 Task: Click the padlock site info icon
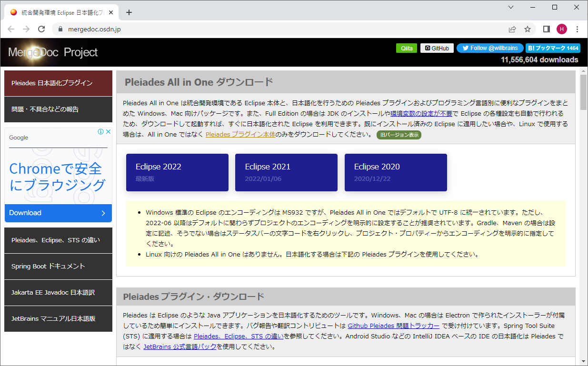(60, 29)
